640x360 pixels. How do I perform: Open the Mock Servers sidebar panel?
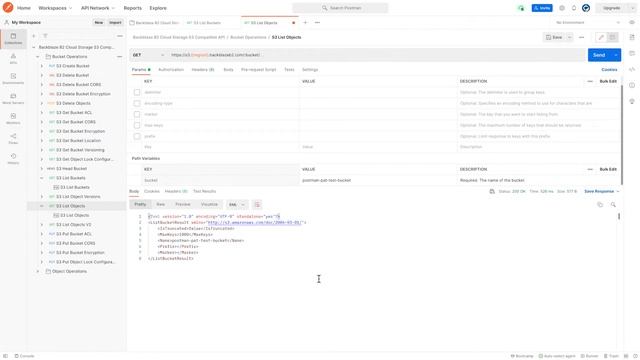13,99
